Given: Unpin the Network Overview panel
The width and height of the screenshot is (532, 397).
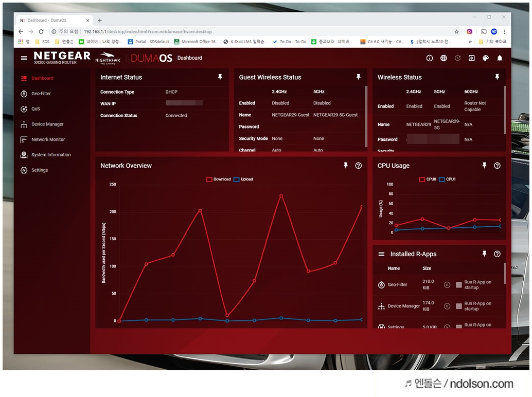Looking at the screenshot, I should (345, 166).
